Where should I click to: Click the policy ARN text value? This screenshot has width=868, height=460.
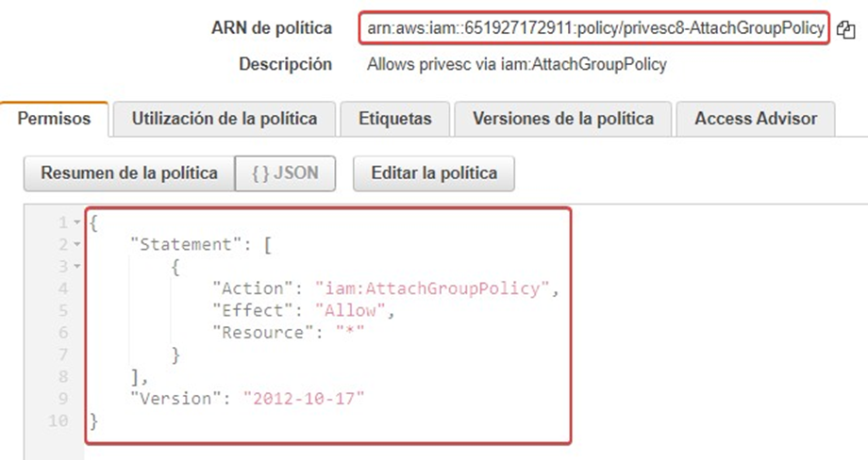[x=594, y=28]
